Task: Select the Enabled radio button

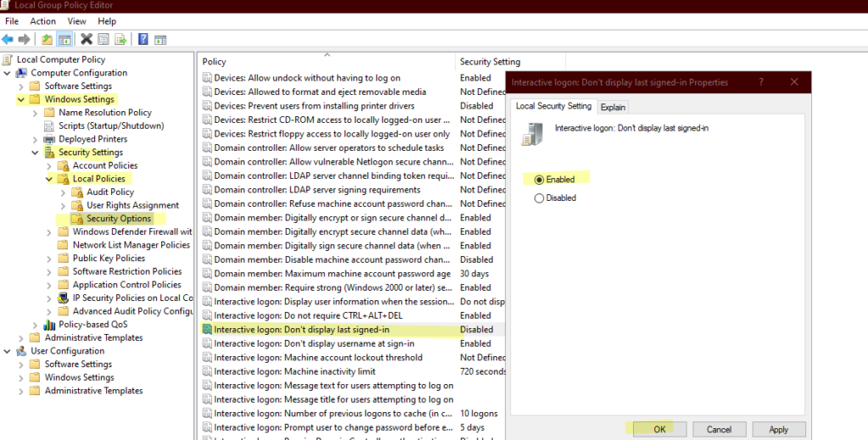Action: [x=538, y=180]
